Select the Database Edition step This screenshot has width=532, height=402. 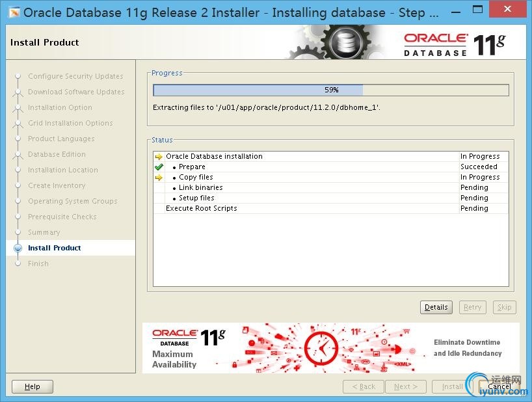[x=57, y=154]
